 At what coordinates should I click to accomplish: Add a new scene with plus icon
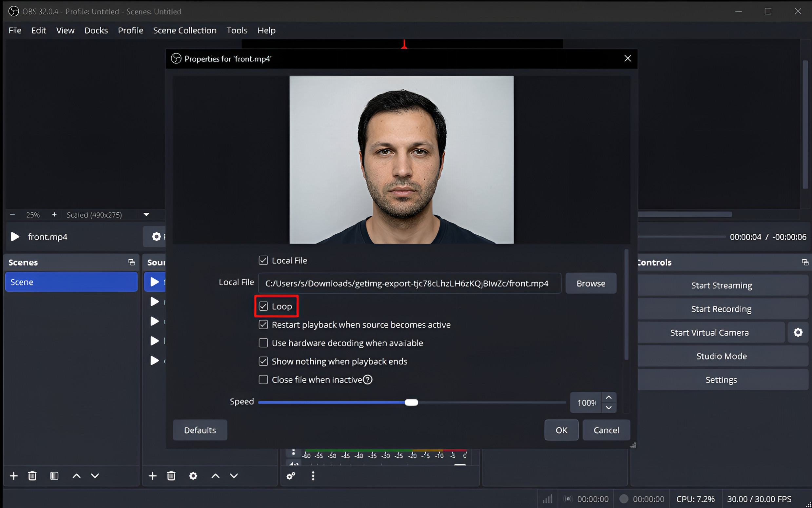pos(14,476)
